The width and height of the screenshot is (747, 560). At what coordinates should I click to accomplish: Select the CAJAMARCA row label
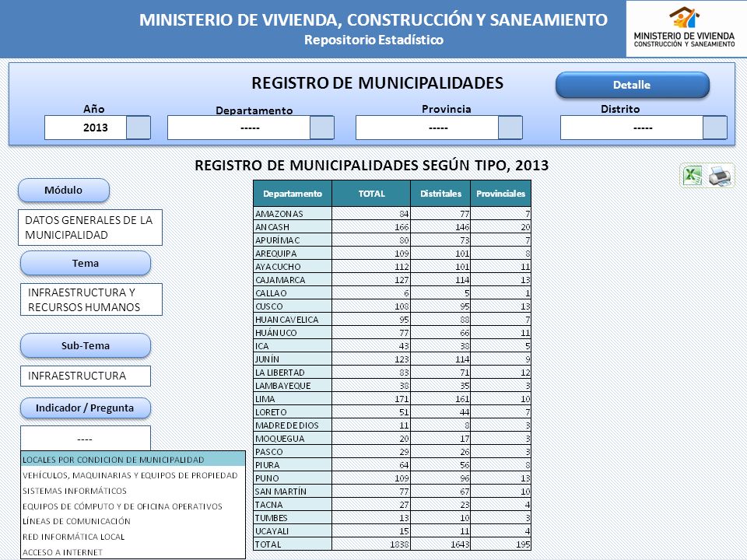coord(280,280)
